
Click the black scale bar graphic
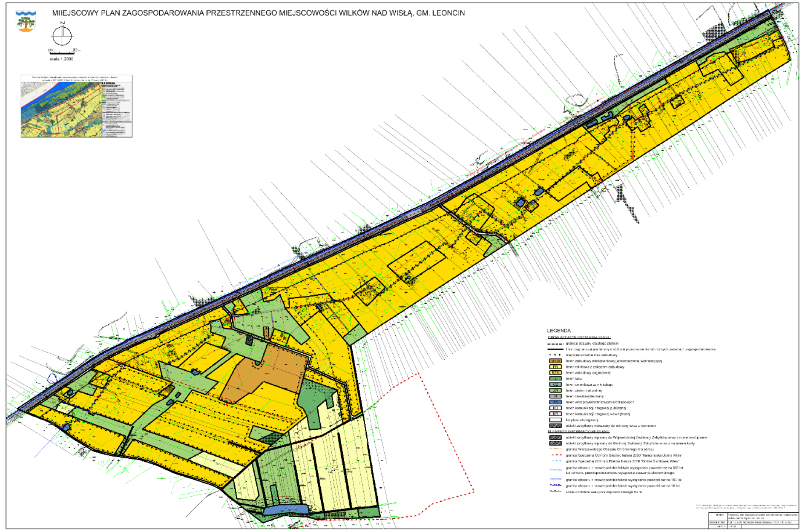coord(63,53)
